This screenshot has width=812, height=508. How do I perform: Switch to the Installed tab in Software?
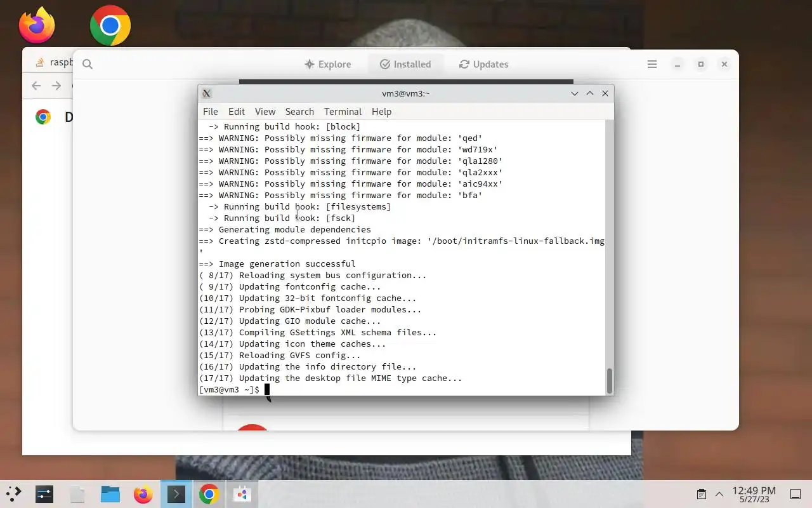tap(405, 64)
